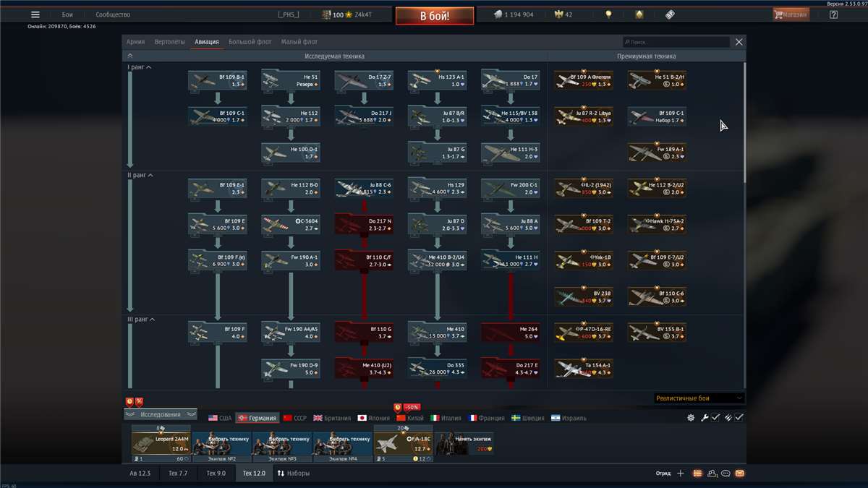
Task: Open the chat bubble icon at bottom right
Action: pyautogui.click(x=726, y=473)
